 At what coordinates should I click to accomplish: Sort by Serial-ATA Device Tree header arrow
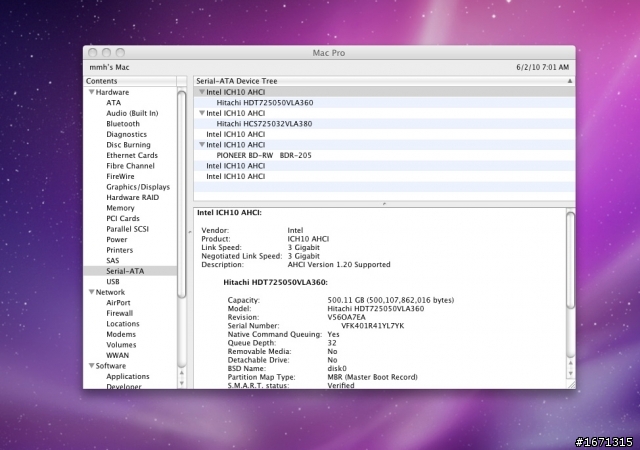[x=570, y=81]
